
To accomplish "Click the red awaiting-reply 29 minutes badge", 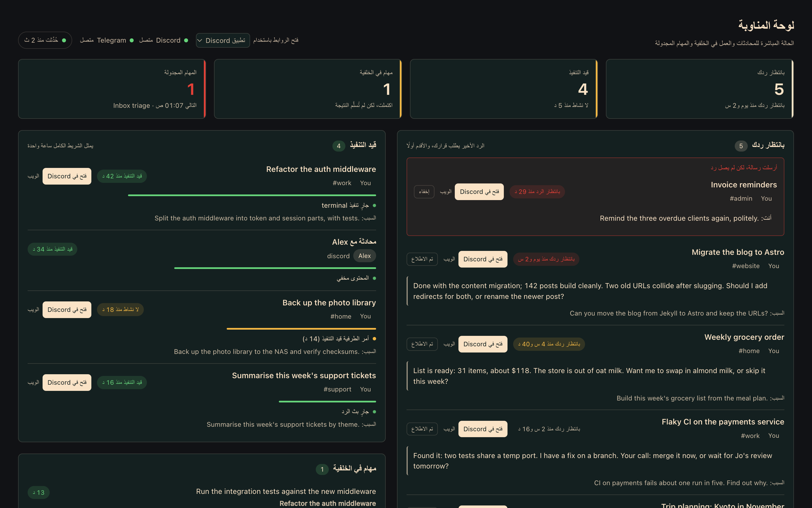I will point(537,192).
